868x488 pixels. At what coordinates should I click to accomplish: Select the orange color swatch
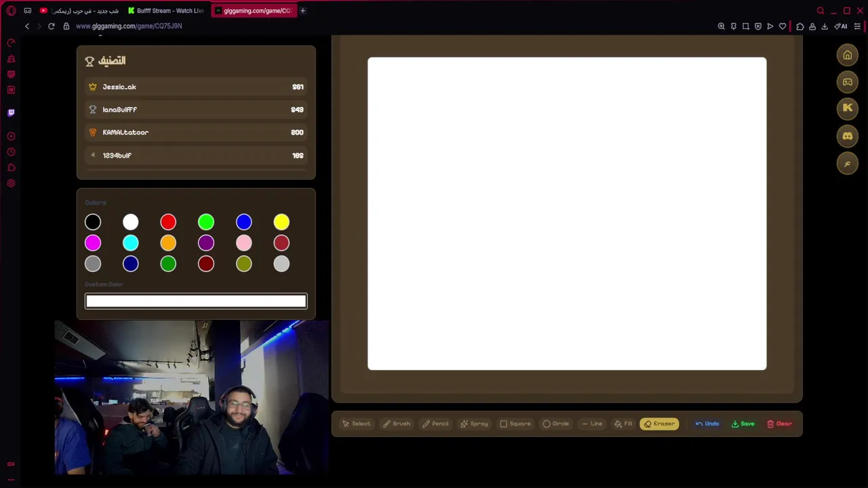click(x=168, y=243)
